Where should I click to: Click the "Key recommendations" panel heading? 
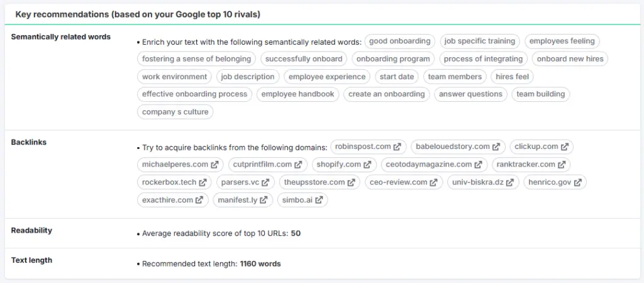(x=138, y=14)
